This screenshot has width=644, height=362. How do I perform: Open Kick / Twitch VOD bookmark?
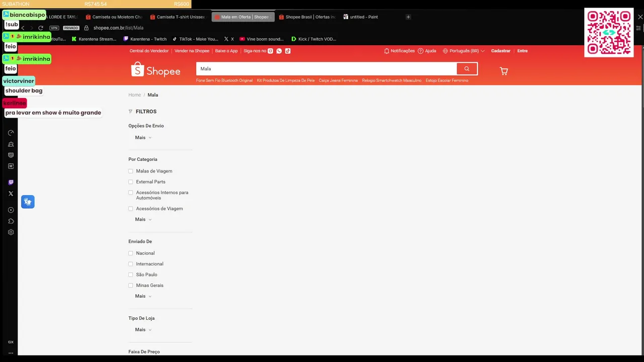pyautogui.click(x=314, y=39)
